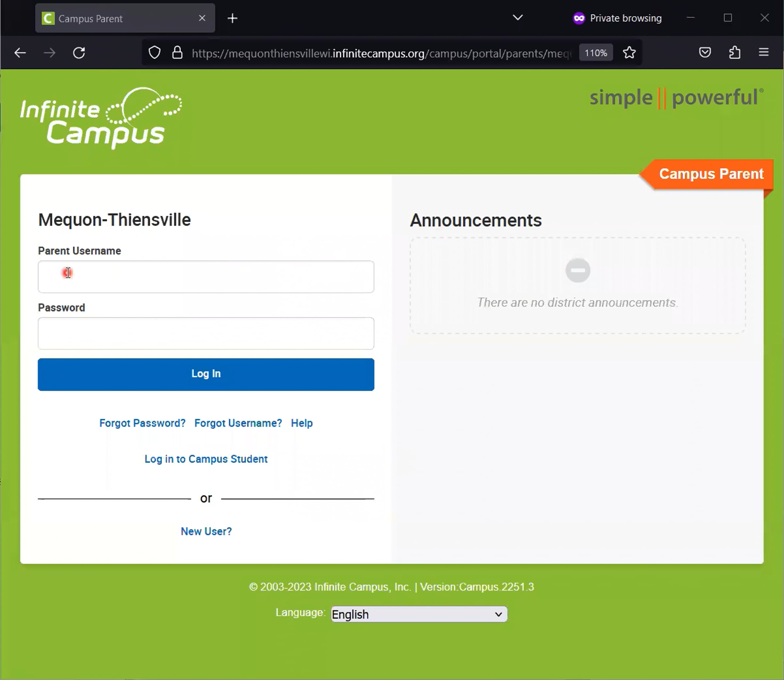Click the copyright and version footer text

[391, 587]
